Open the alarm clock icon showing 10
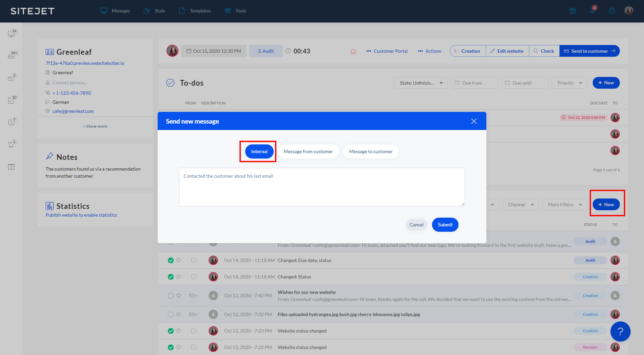The width and height of the screenshot is (644, 355). pos(11,100)
